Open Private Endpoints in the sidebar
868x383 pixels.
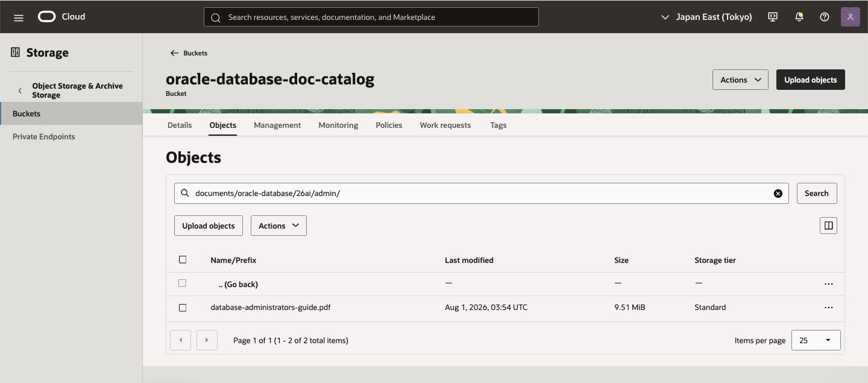44,136
